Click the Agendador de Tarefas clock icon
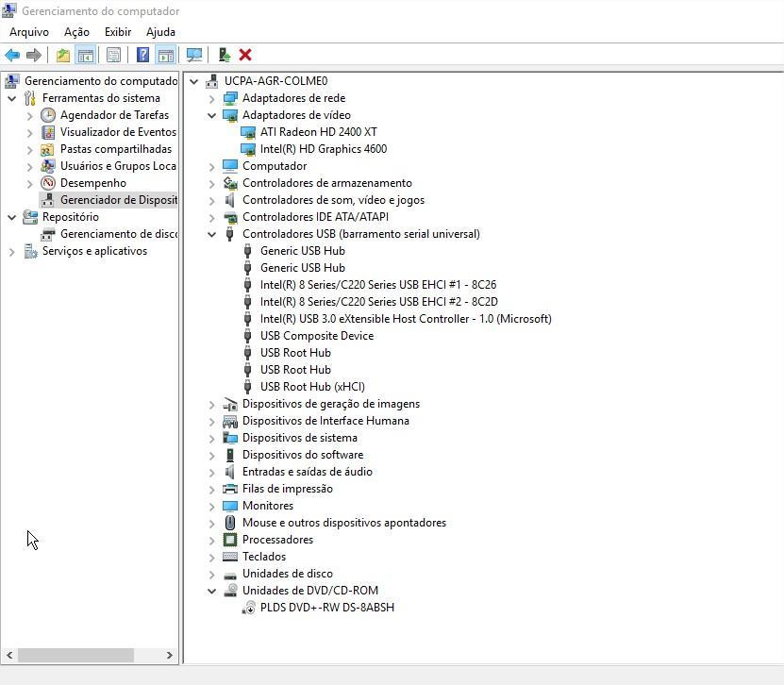The height and width of the screenshot is (685, 784). 48,115
